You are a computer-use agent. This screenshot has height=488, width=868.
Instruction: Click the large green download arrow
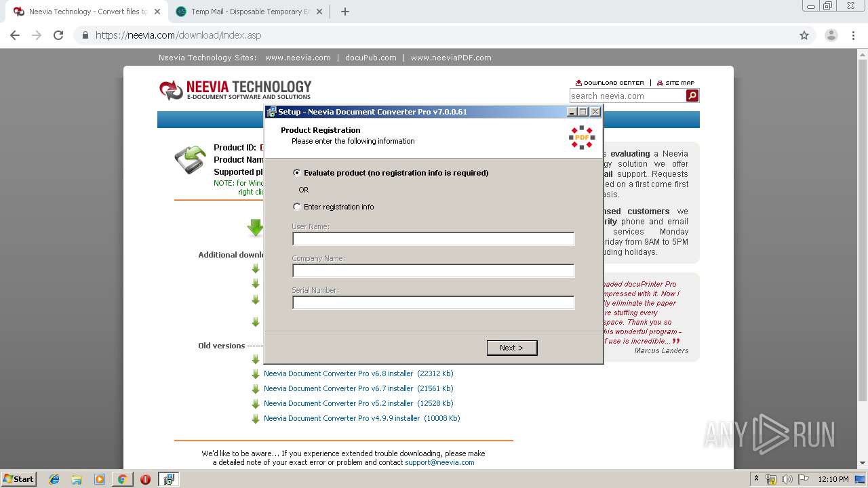(256, 228)
